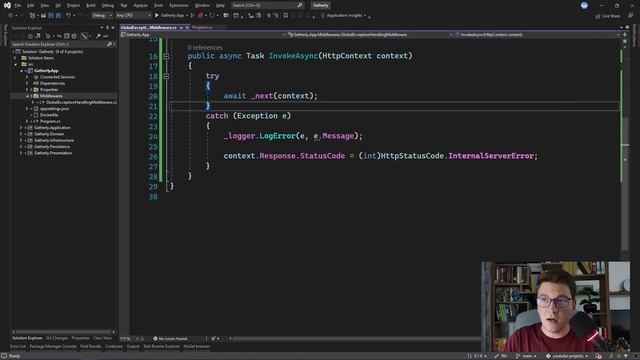640x360 pixels.
Task: Click the main branch in status bar
Action: 527,356
